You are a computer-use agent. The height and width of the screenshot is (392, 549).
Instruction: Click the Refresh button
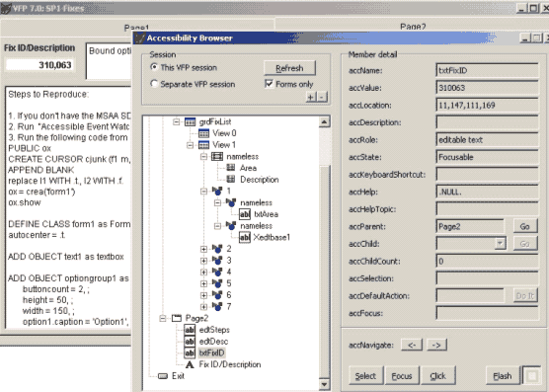289,68
